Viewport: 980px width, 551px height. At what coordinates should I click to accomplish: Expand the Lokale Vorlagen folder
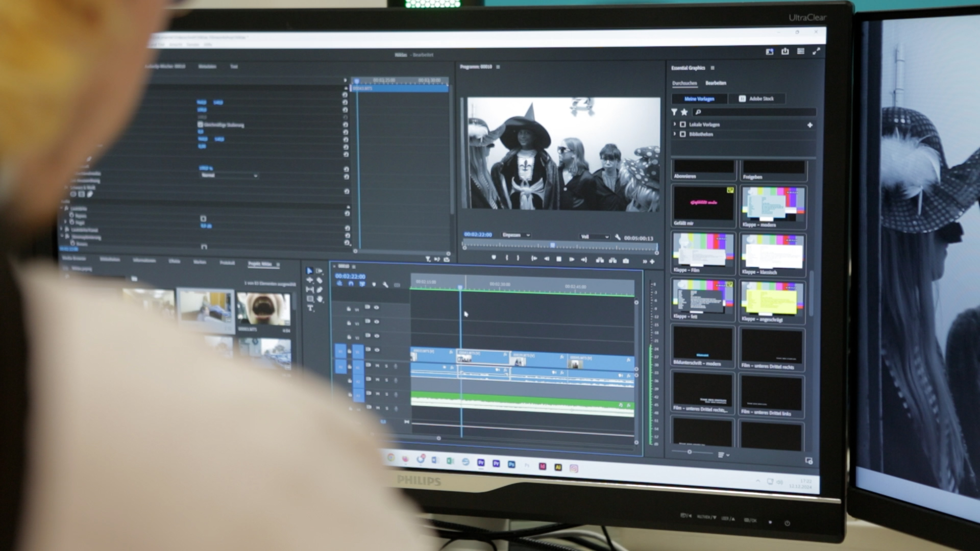675,124
